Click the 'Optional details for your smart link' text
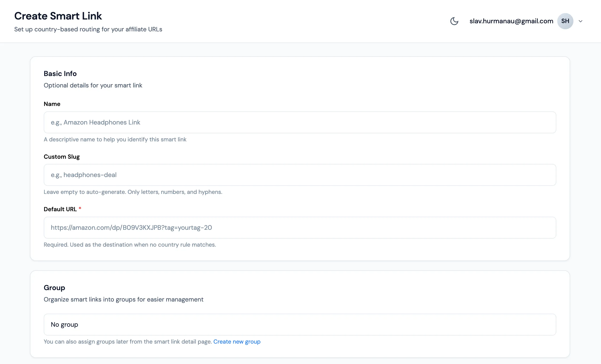This screenshot has width=601, height=364. pos(93,85)
